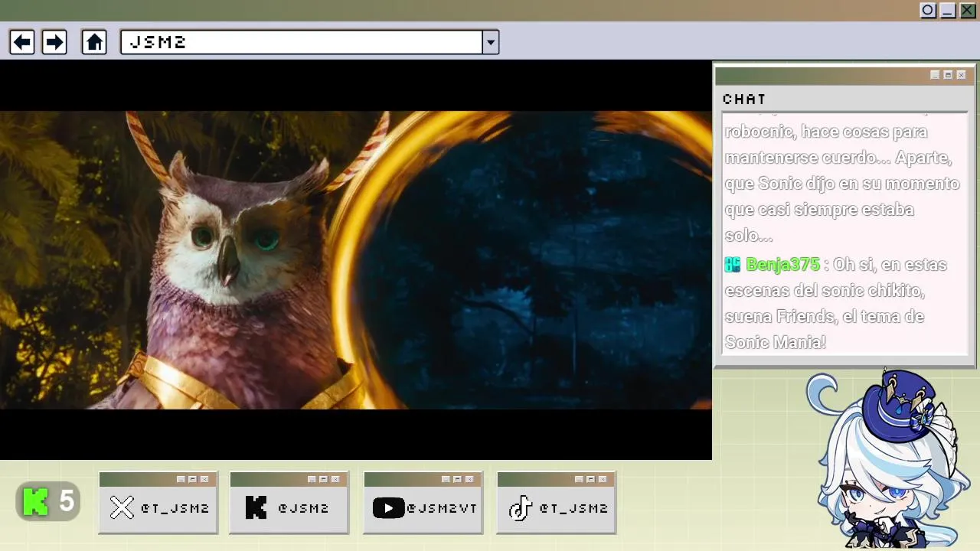This screenshot has height=551, width=980.
Task: Close the YouTube card window
Action: (469, 479)
